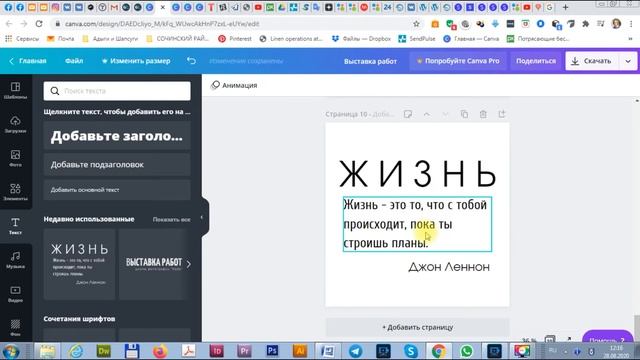Click the Выставка работ design title
Image resolution: width=640 pixels, height=360 pixels.
click(x=370, y=61)
